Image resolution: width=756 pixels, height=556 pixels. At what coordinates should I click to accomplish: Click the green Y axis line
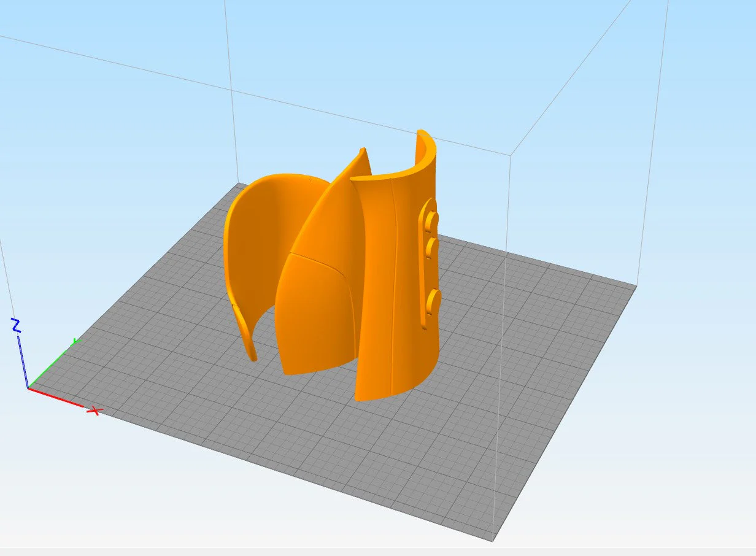51,366
